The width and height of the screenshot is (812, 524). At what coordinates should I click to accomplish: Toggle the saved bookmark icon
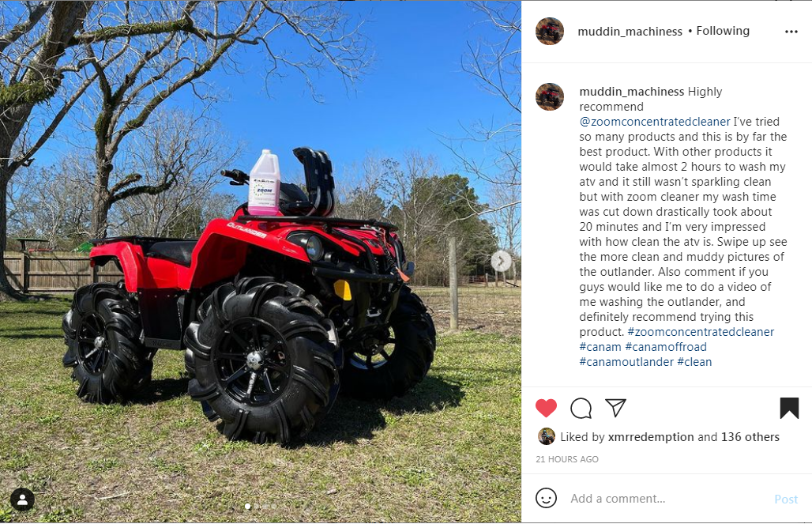click(x=789, y=408)
